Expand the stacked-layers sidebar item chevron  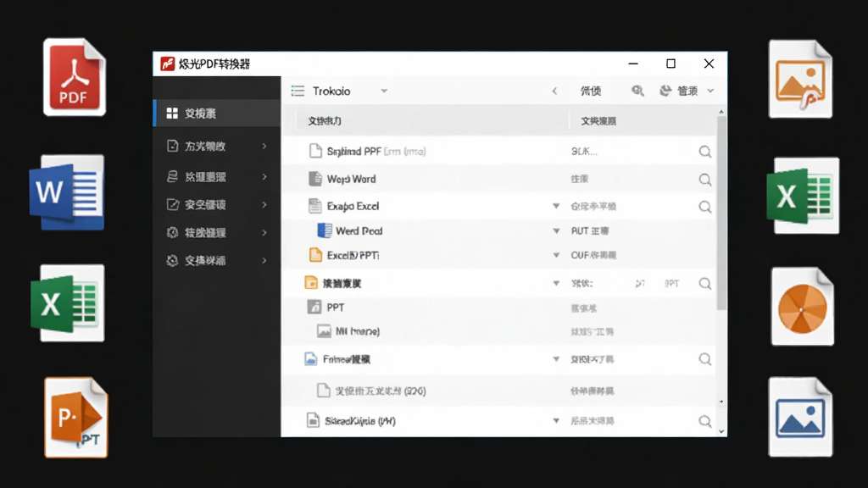[x=264, y=176]
